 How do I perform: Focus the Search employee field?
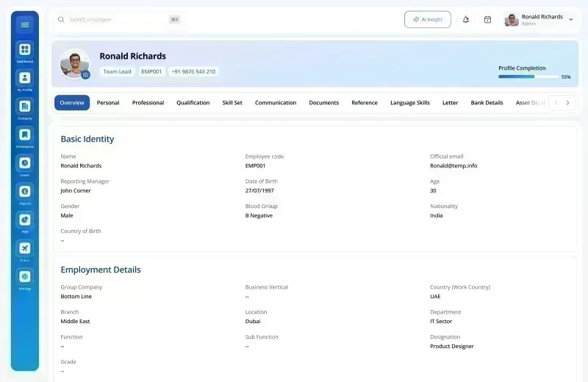[118, 20]
